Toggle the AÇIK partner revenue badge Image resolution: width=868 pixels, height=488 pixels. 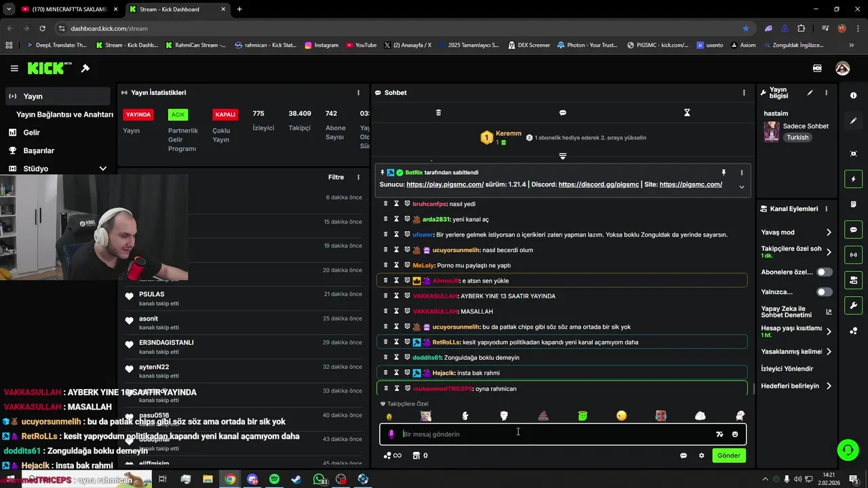pyautogui.click(x=178, y=115)
